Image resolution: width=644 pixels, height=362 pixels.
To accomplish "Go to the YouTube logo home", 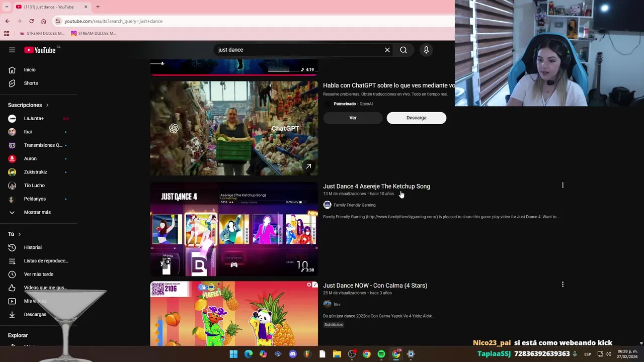I will [x=40, y=50].
